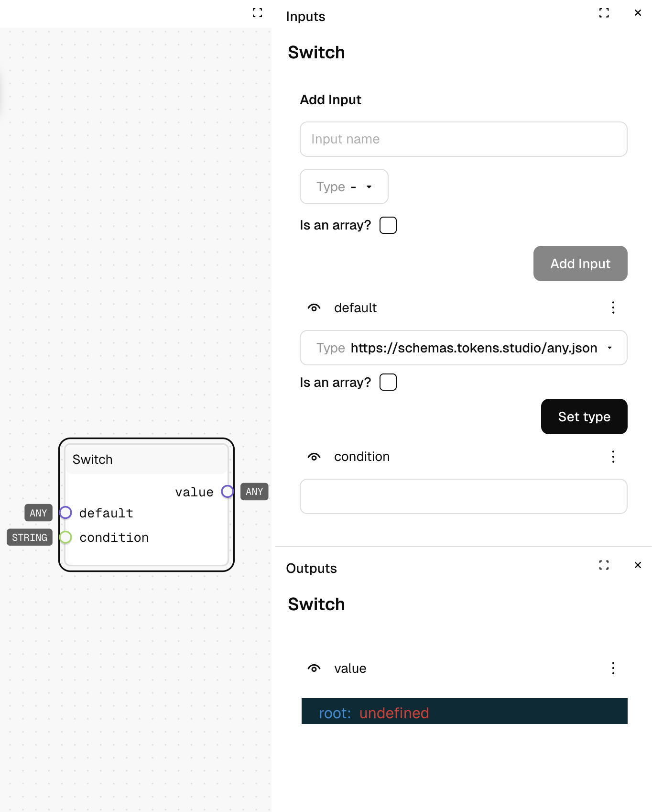Image resolution: width=652 pixels, height=812 pixels.
Task: Click the Input name field
Action: (x=464, y=139)
